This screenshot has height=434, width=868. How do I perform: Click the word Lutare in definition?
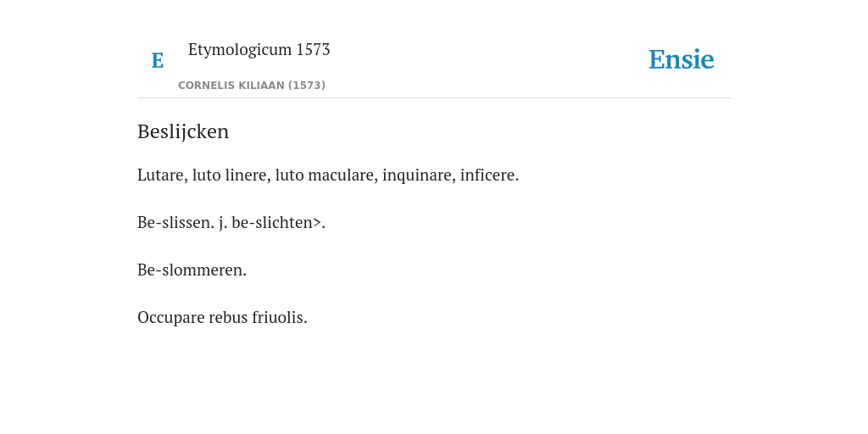(163, 175)
